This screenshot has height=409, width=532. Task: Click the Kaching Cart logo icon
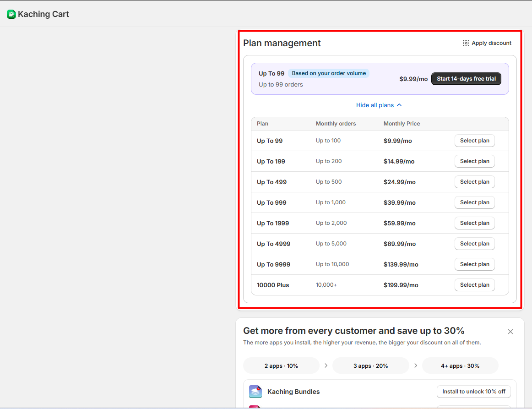[x=11, y=14]
